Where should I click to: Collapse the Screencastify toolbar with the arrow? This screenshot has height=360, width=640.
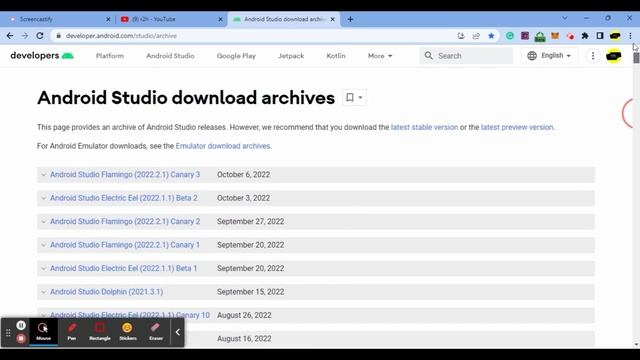tap(178, 332)
